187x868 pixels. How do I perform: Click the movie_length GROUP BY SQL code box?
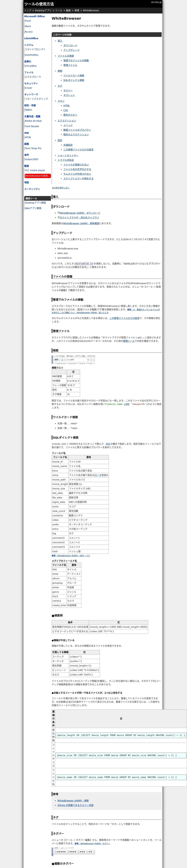pos(121,735)
